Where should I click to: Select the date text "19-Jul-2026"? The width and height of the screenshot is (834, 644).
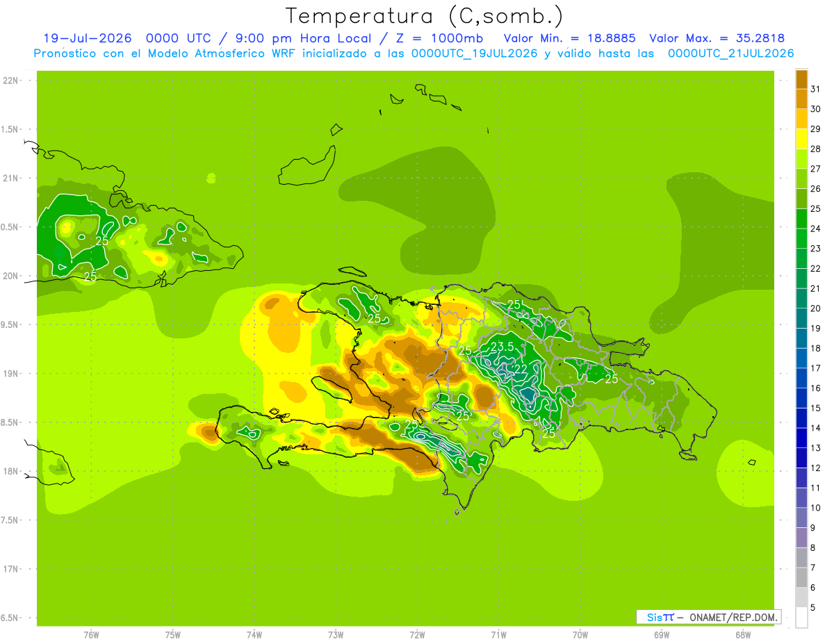(88, 38)
